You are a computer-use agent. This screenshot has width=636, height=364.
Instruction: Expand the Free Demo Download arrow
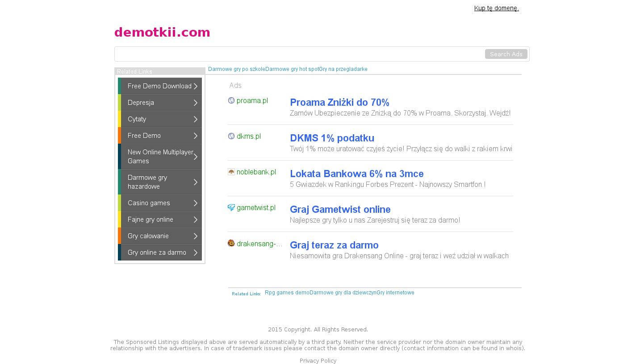[196, 86]
